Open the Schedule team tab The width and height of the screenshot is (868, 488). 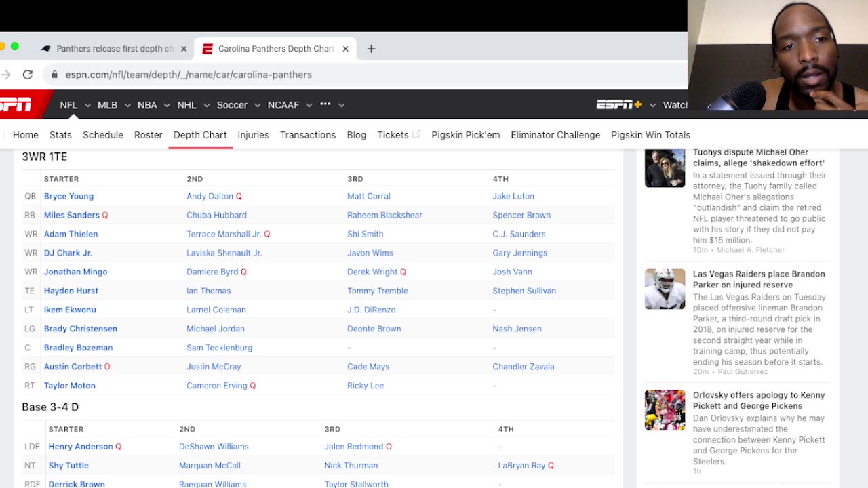(x=103, y=135)
